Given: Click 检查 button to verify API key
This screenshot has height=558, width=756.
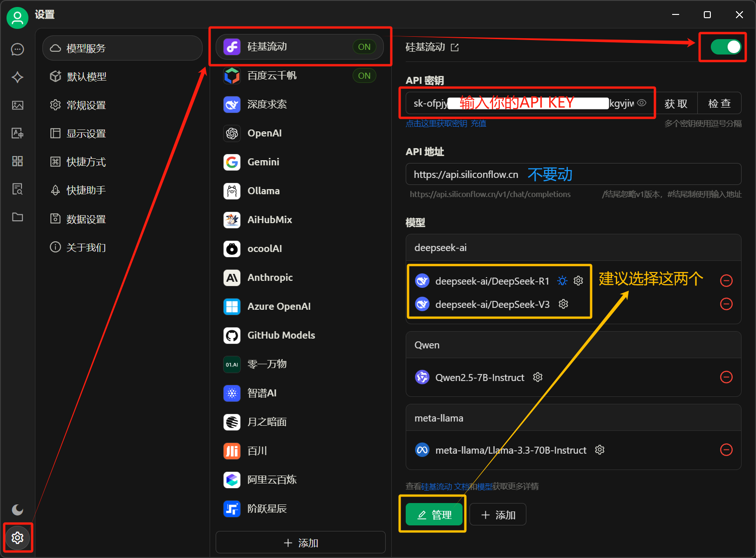Looking at the screenshot, I should pyautogui.click(x=719, y=103).
